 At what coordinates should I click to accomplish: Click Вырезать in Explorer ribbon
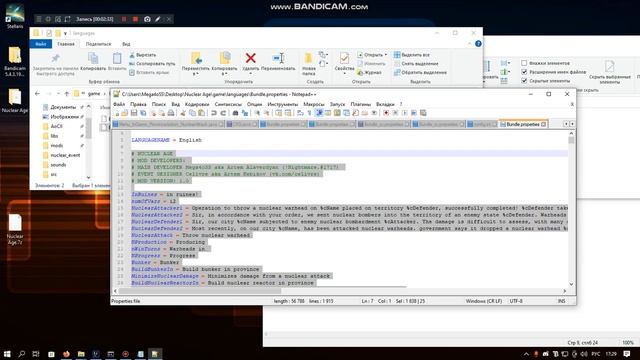(142, 55)
